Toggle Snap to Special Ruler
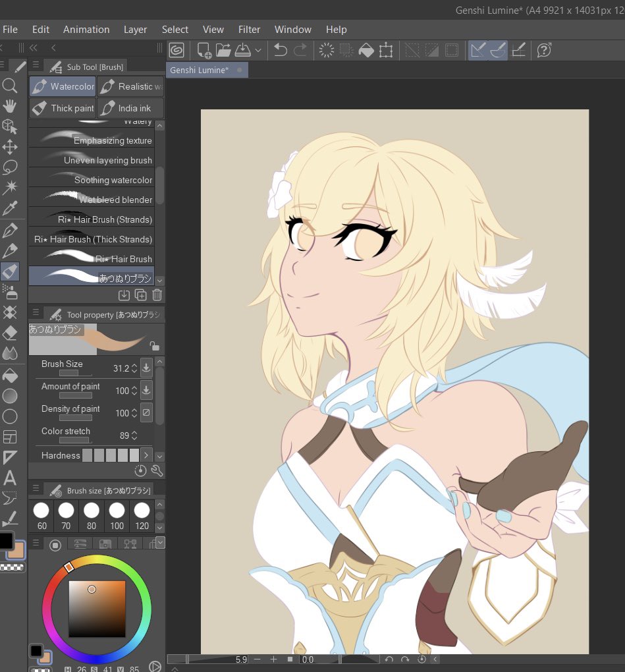Image resolution: width=625 pixels, height=672 pixels. point(498,50)
